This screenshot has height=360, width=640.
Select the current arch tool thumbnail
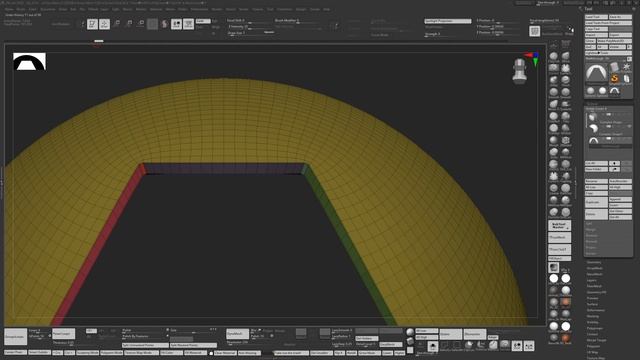pos(596,73)
